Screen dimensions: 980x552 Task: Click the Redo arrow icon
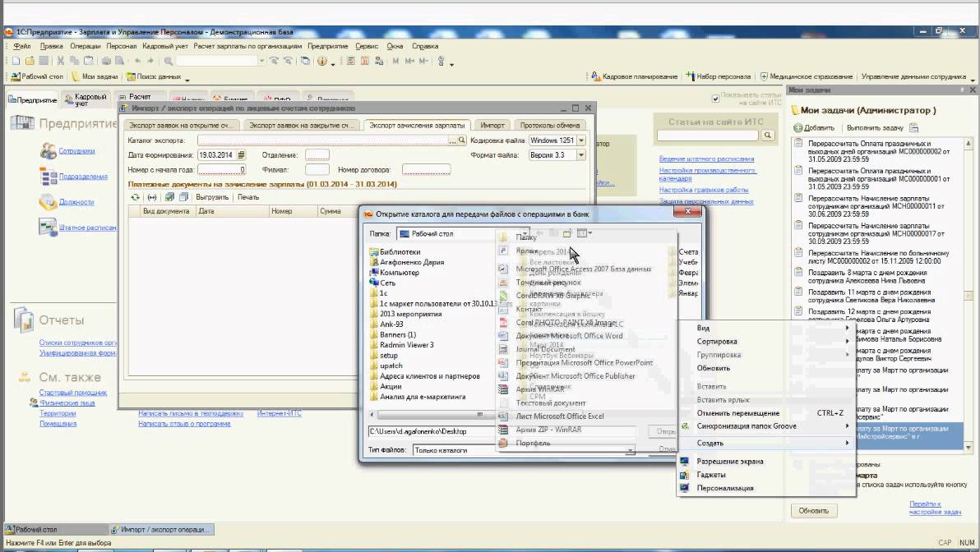[x=151, y=61]
